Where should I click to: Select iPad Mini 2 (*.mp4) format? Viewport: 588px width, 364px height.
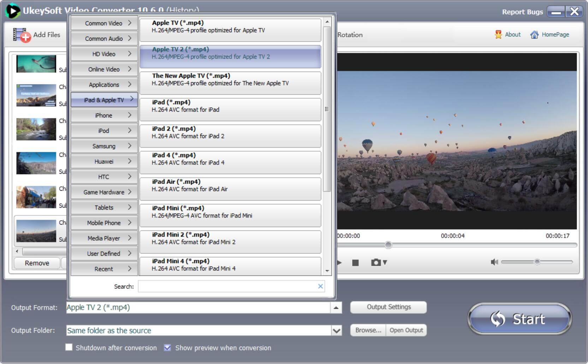pos(230,242)
